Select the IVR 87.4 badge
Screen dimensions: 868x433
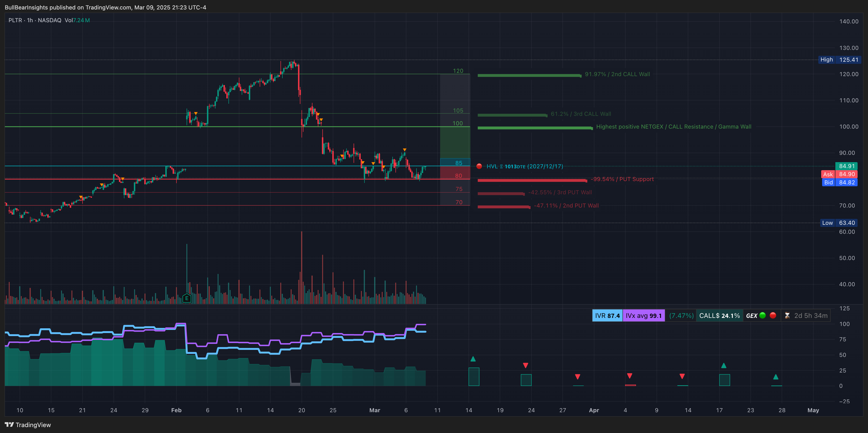pos(607,316)
